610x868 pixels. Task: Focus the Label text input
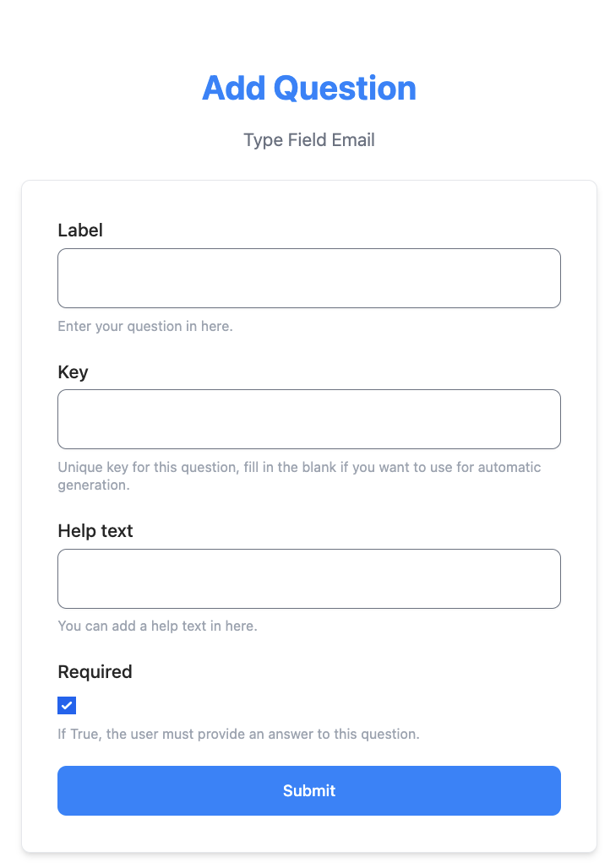pos(309,278)
